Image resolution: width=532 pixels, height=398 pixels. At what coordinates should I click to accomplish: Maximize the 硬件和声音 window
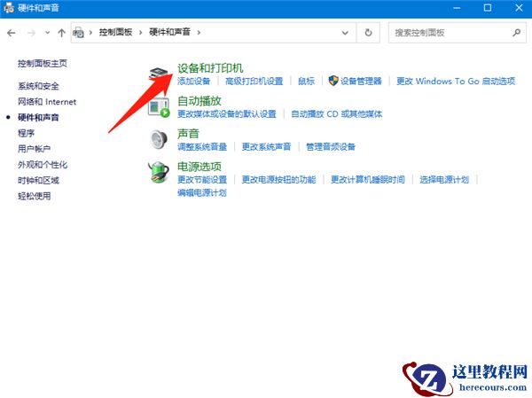click(x=488, y=8)
